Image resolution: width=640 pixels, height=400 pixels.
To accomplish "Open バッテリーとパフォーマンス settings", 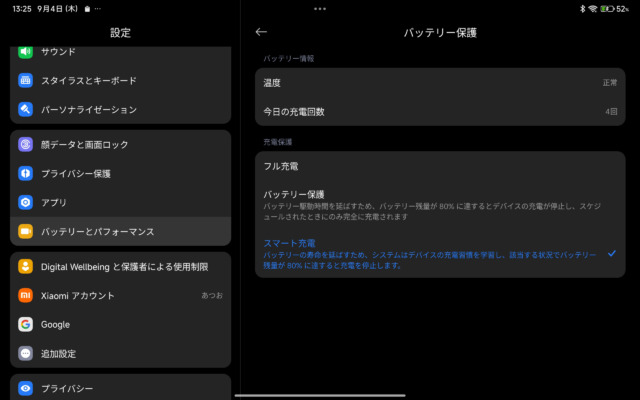I will (120, 231).
